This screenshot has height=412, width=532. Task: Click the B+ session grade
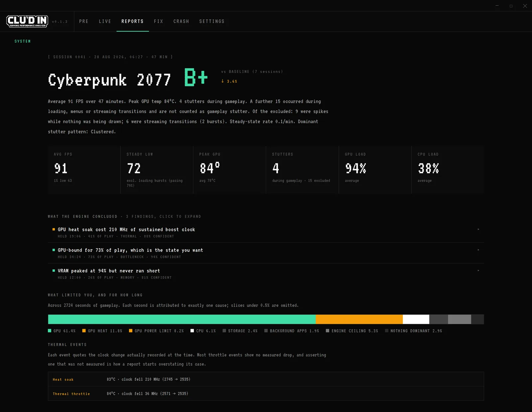[x=196, y=77]
